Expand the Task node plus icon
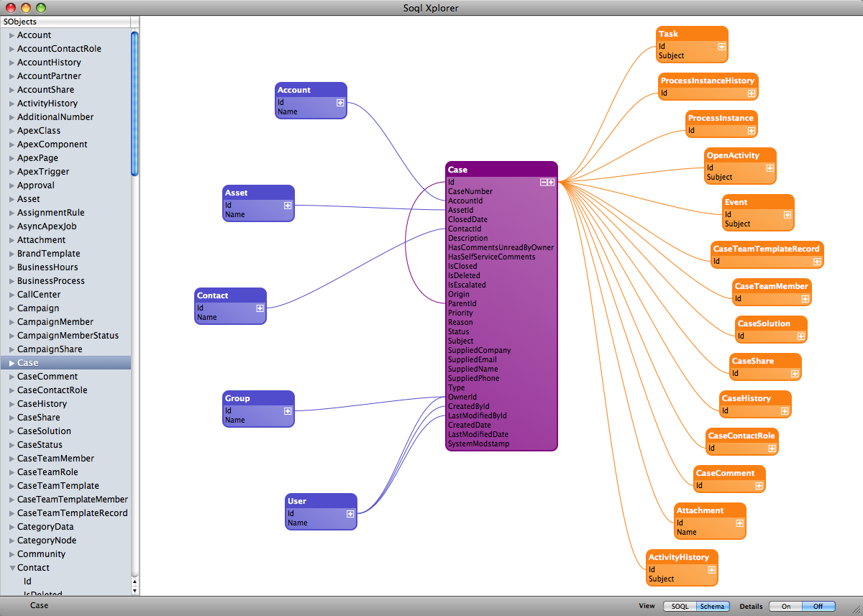Image resolution: width=863 pixels, height=616 pixels. click(x=721, y=47)
